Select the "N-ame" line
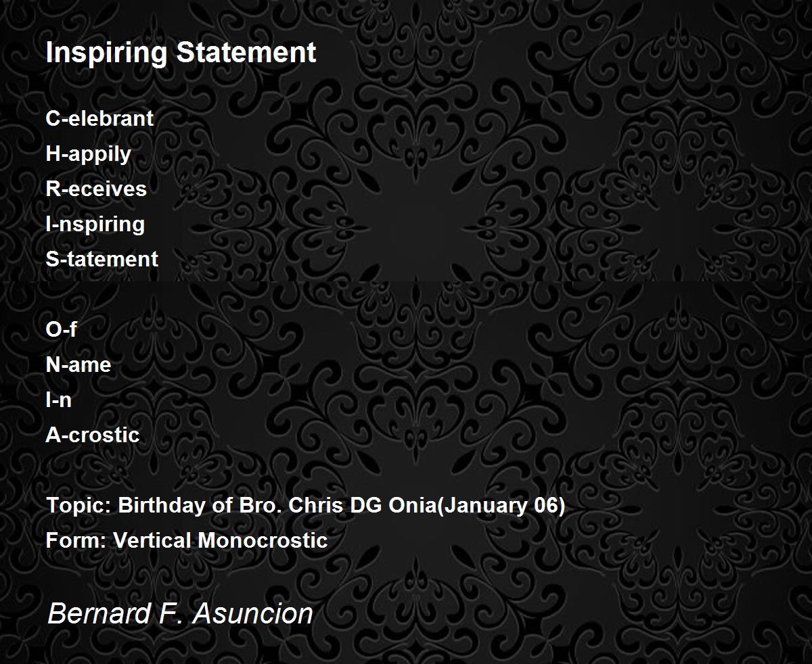 coord(78,364)
